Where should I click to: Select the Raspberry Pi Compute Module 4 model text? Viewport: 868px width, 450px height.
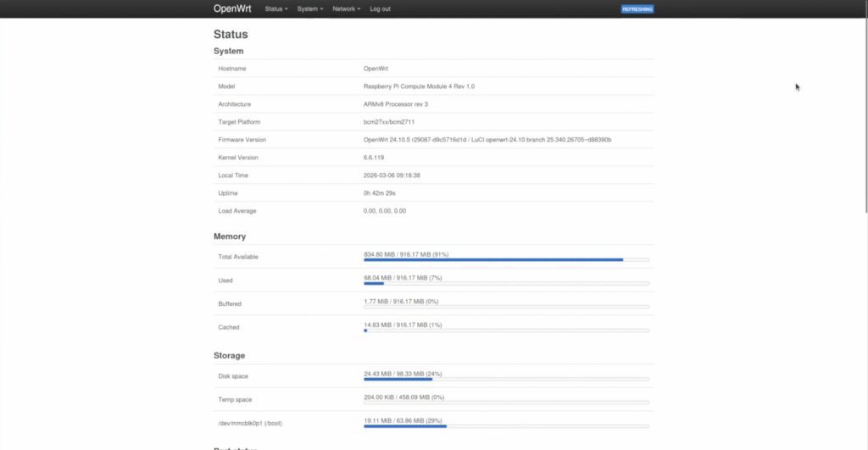[x=419, y=86]
